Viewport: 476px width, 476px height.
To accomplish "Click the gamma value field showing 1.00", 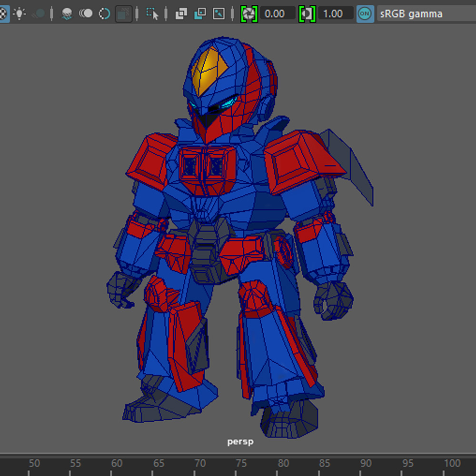I will click(336, 14).
